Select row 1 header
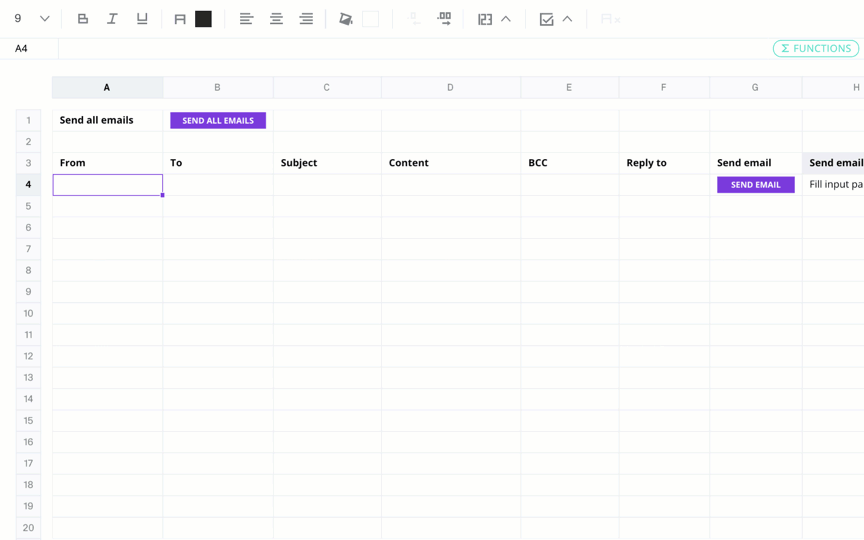Viewport: 864px width, 540px height. (x=29, y=120)
